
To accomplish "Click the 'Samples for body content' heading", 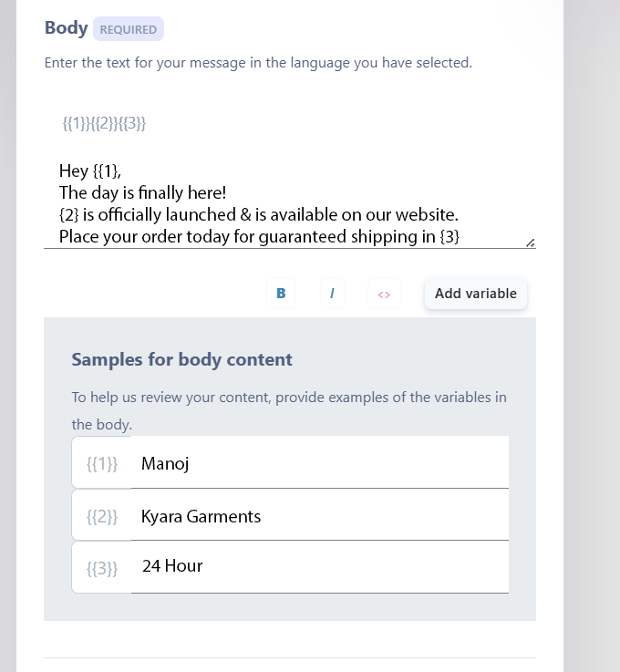I will [x=181, y=359].
